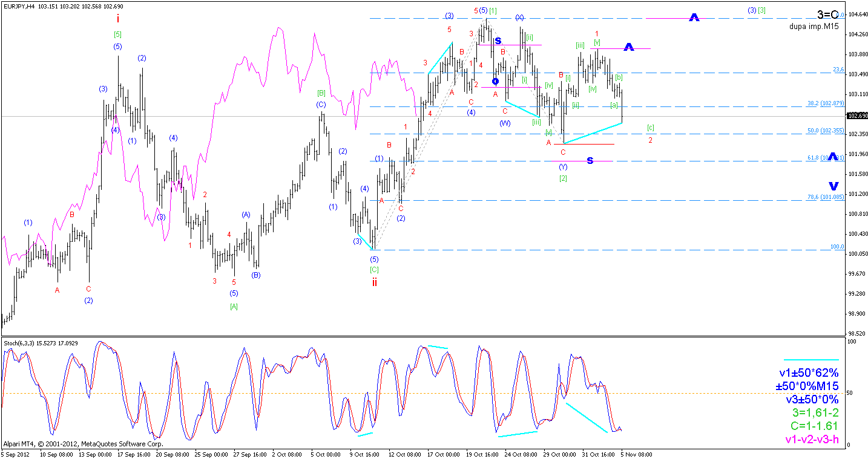Select the blue S marker near the chart top
Screen dimensions: 868x459
click(498, 41)
